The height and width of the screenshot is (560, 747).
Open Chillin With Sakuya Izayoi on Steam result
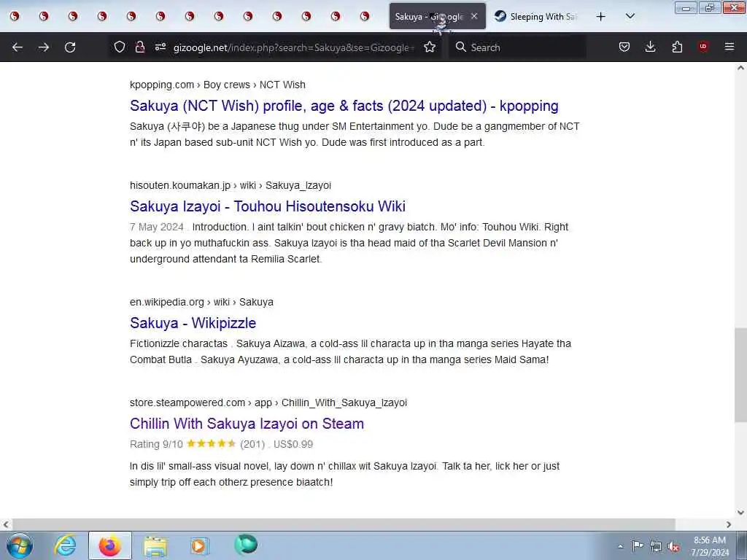247,424
